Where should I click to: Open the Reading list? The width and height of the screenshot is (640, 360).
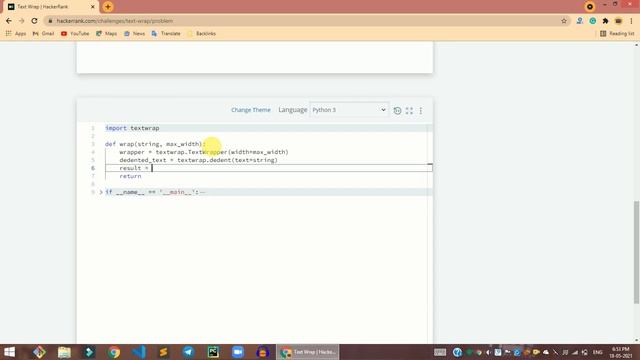(x=617, y=33)
